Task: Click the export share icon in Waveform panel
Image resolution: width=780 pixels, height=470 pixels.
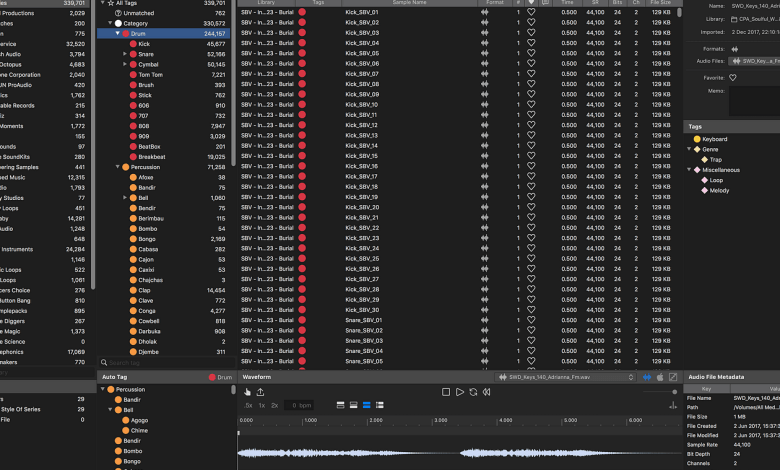Action: pyautogui.click(x=260, y=392)
